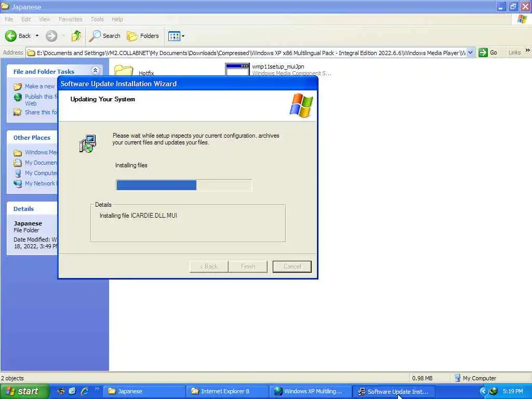The width and height of the screenshot is (532, 399).
Task: Click the network tray icon
Action: (x=494, y=392)
